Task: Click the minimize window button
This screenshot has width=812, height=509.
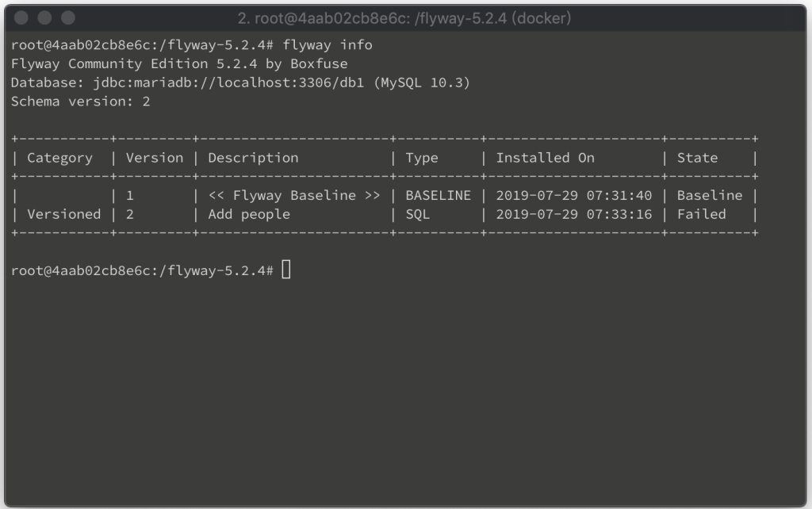Action: click(44, 18)
